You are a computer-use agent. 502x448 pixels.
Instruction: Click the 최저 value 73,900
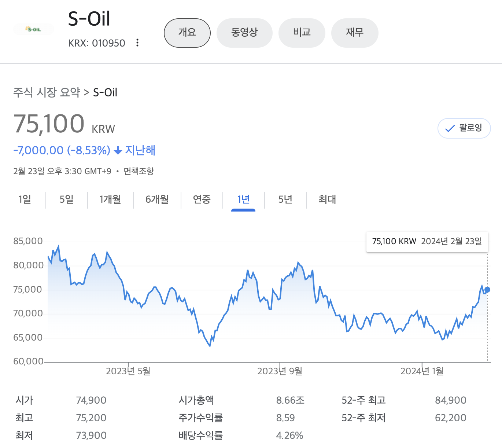pyautogui.click(x=91, y=436)
